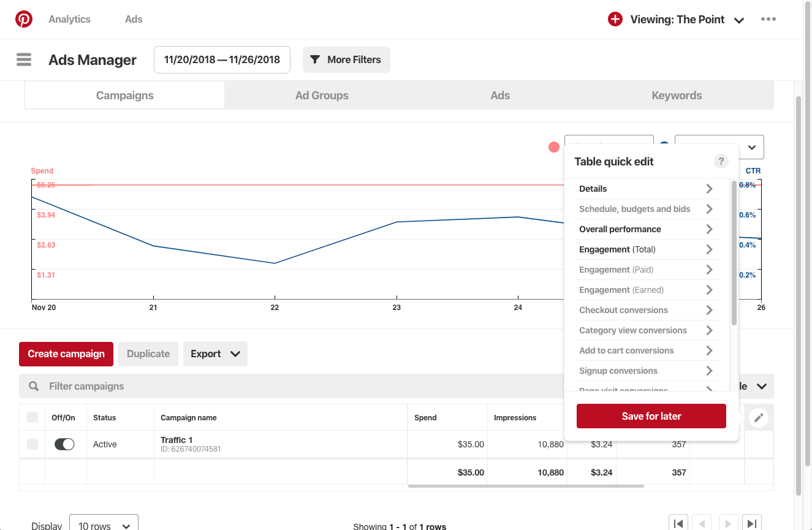Switch to the Campaigns tab

[x=124, y=96]
